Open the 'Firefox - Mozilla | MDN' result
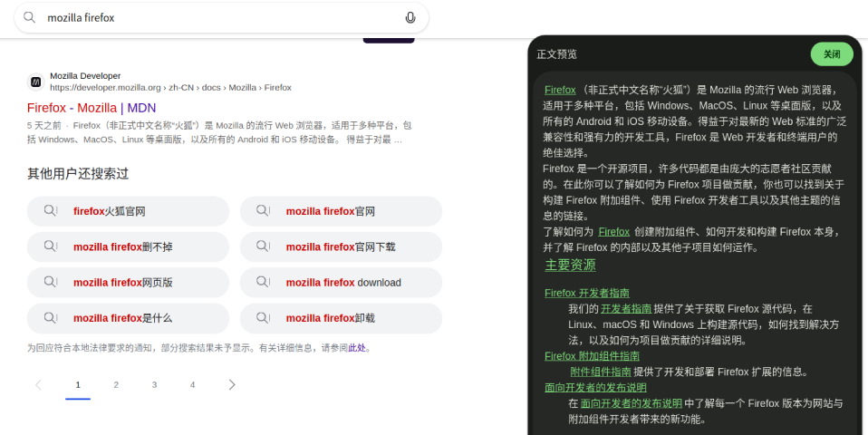 [92, 107]
